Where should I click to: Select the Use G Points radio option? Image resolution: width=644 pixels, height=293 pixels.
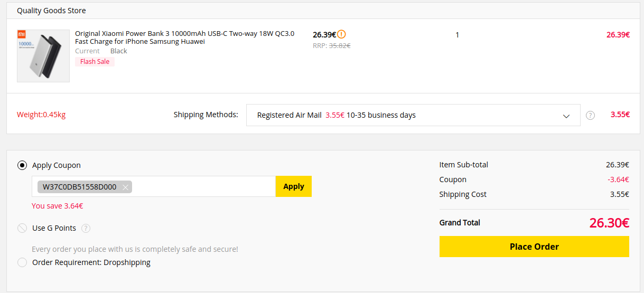pos(22,228)
